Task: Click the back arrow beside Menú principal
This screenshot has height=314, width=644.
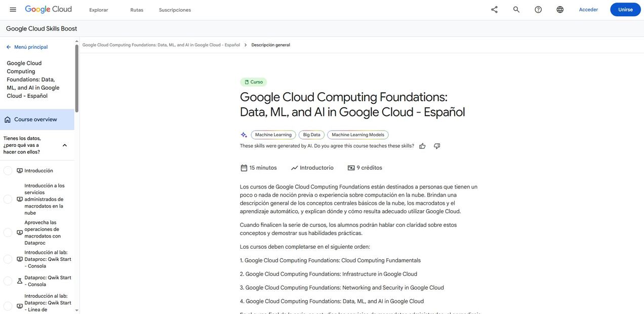Action: (x=9, y=47)
